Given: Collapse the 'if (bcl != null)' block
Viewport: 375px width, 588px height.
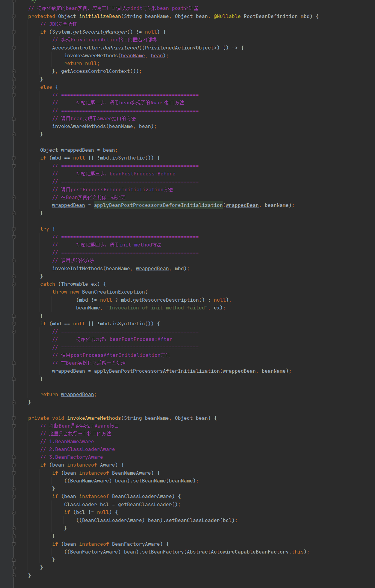Looking at the screenshot, I should pos(14,512).
